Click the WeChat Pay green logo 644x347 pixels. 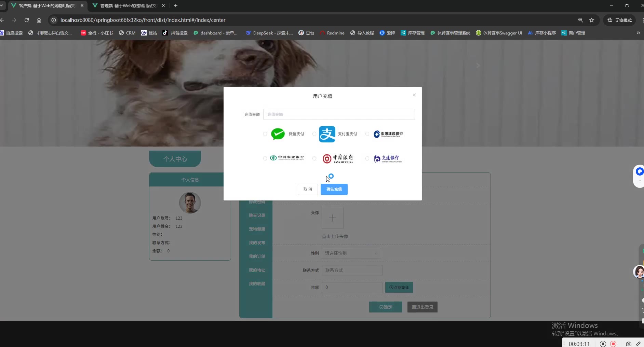278,134
